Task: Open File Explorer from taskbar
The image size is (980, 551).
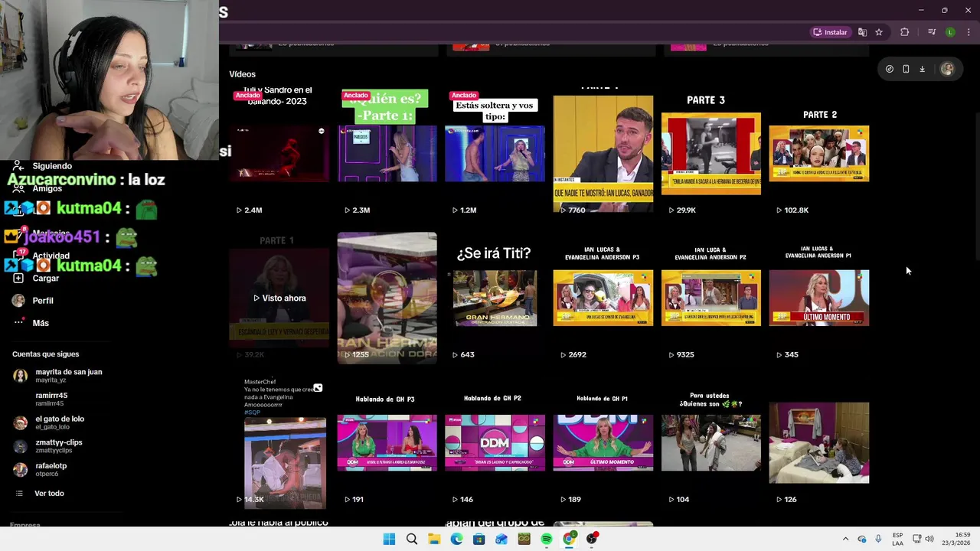Action: click(x=434, y=539)
